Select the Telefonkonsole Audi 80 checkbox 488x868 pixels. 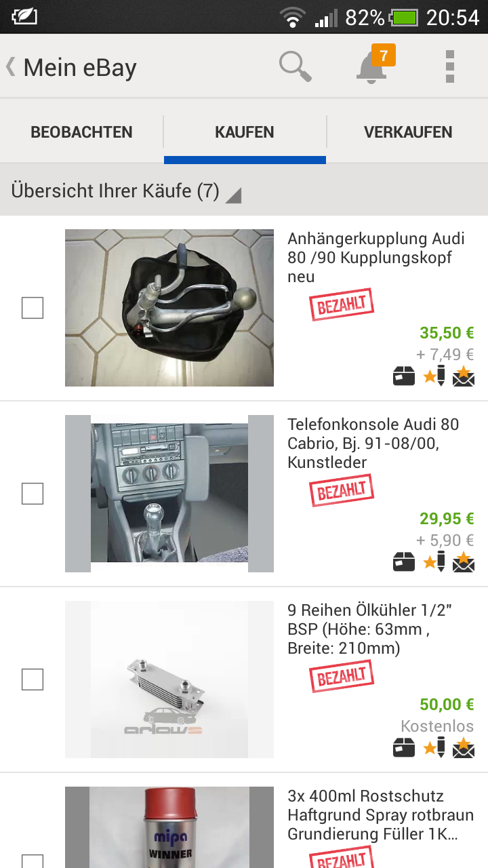pyautogui.click(x=33, y=494)
